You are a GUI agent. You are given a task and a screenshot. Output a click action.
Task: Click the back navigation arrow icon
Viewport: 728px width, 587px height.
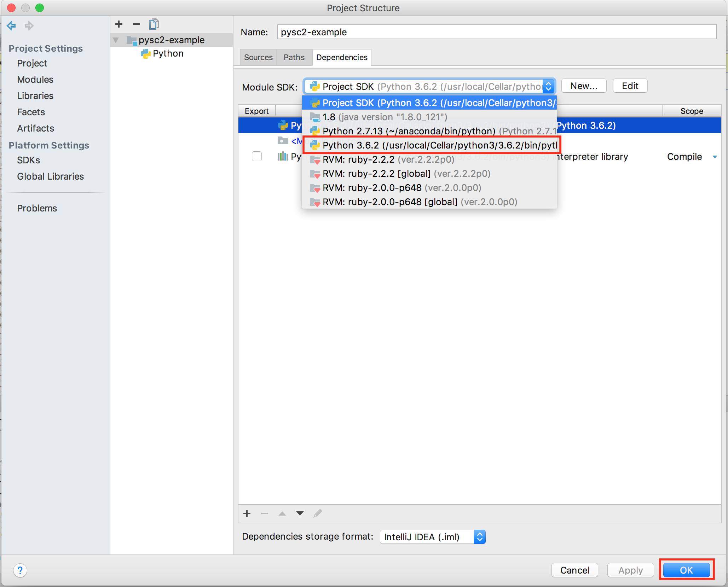point(11,26)
